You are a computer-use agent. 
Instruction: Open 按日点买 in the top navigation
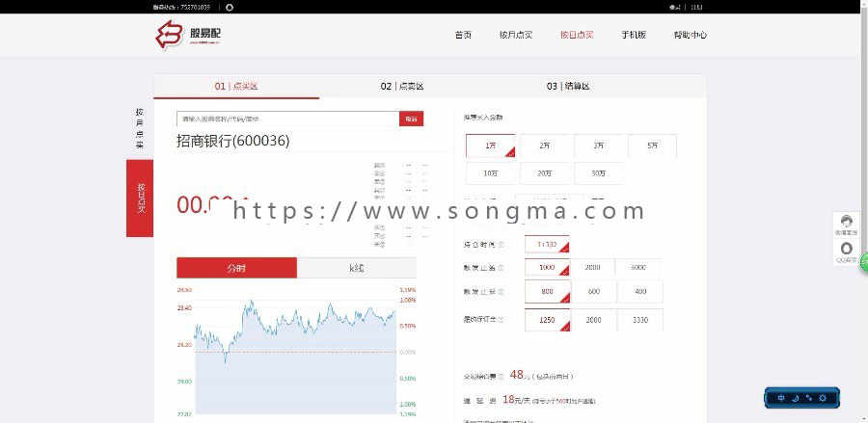click(x=577, y=35)
